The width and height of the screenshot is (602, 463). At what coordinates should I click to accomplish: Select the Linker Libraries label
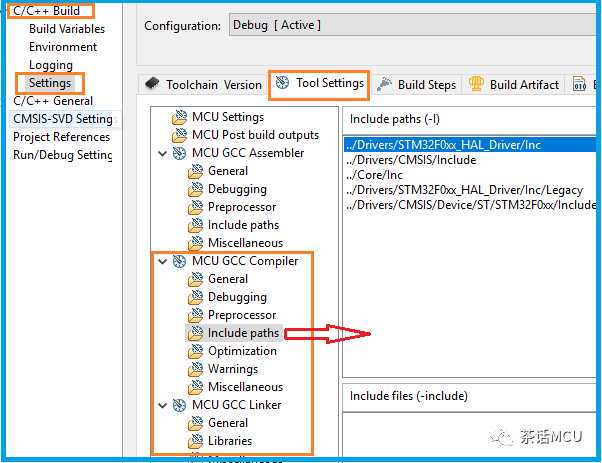[230, 441]
